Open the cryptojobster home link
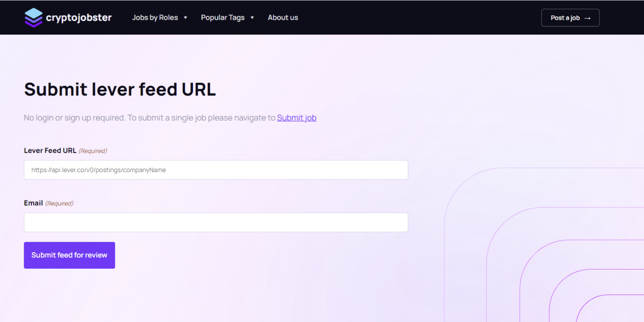The width and height of the screenshot is (644, 322). [x=68, y=17]
